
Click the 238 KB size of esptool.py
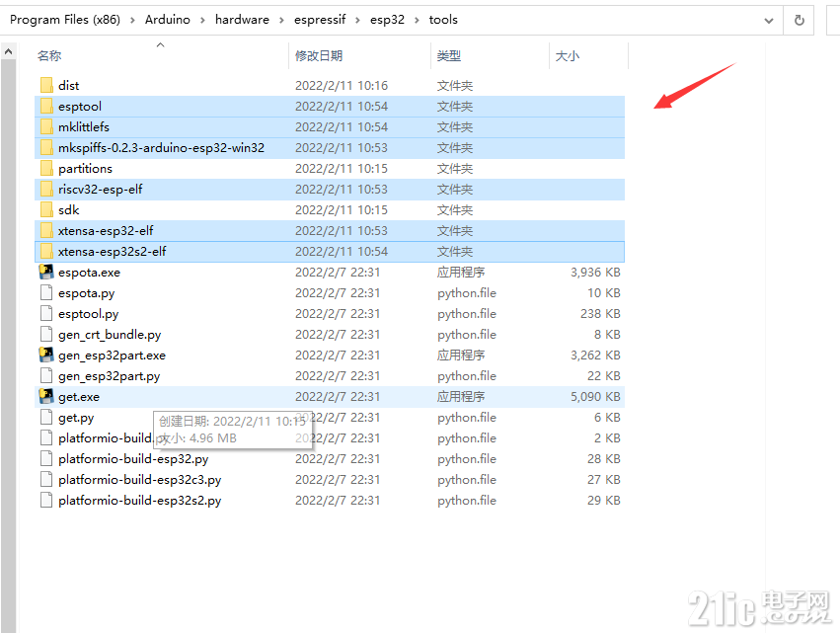click(600, 314)
